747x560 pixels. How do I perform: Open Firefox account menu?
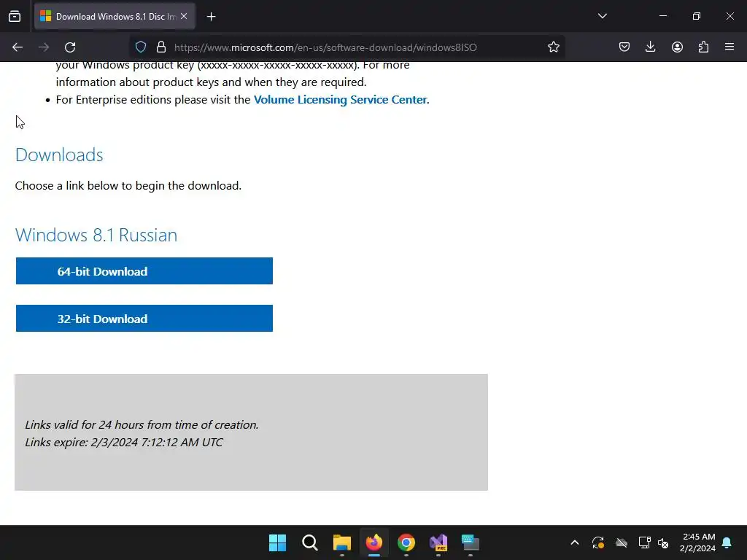point(677,47)
